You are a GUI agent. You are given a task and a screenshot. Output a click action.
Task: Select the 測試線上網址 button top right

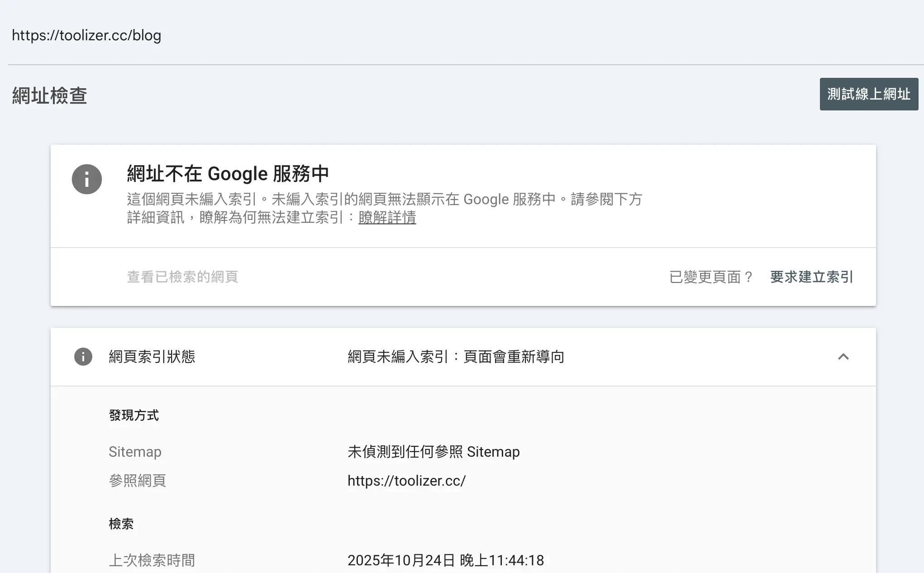[x=868, y=94]
